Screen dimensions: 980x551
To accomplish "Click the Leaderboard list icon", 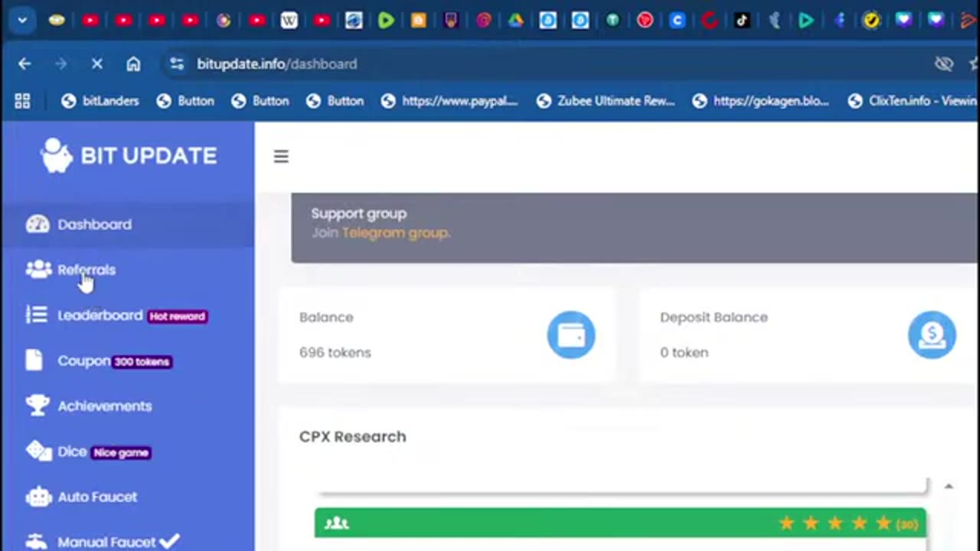I will click(37, 315).
